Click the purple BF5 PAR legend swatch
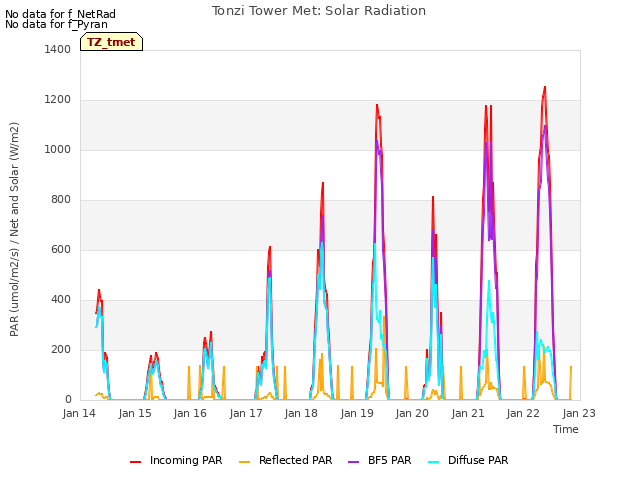The image size is (640, 480). [353, 461]
